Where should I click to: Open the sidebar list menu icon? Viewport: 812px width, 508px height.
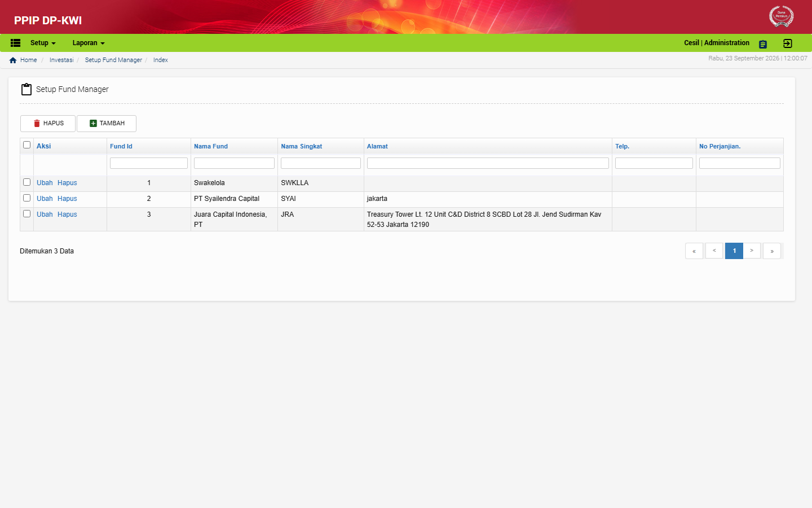[x=15, y=43]
